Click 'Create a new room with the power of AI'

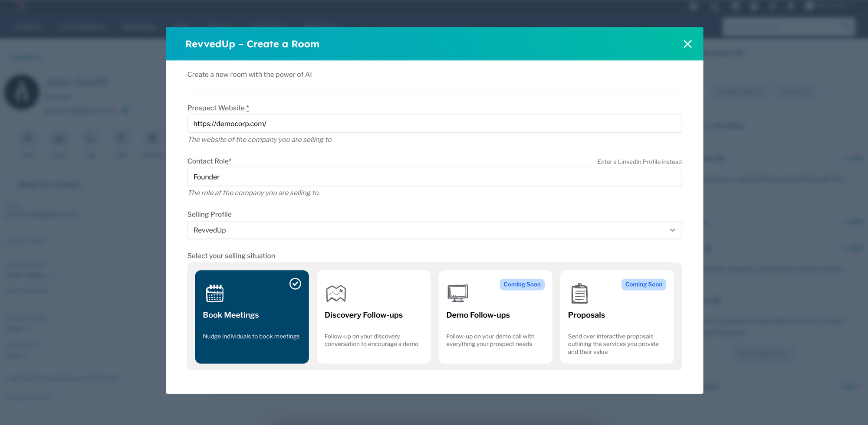pos(250,75)
